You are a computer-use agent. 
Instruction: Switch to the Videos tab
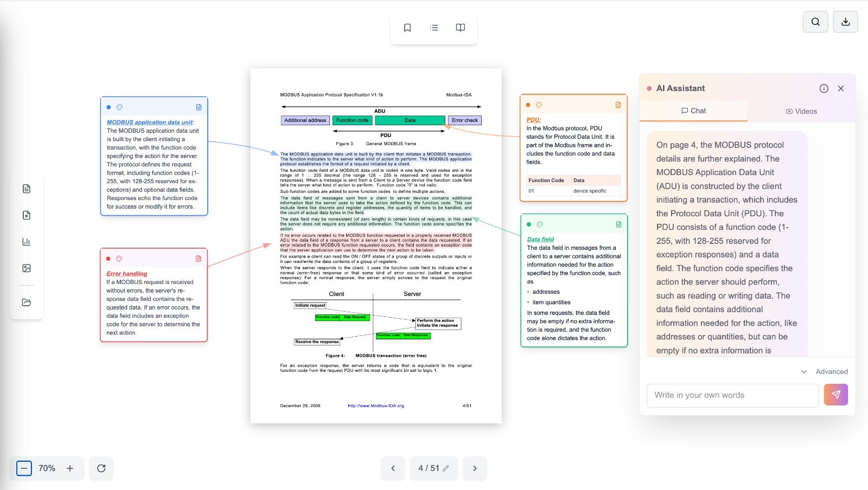801,111
